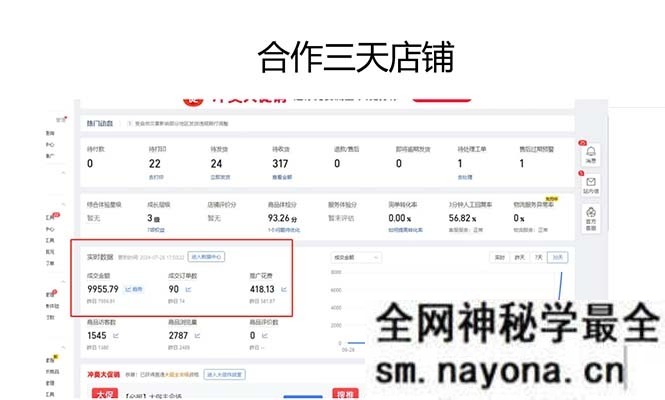The image size is (665, 400).
Task: Click trend icon beside 成交订单数 90
Action: tap(188, 289)
